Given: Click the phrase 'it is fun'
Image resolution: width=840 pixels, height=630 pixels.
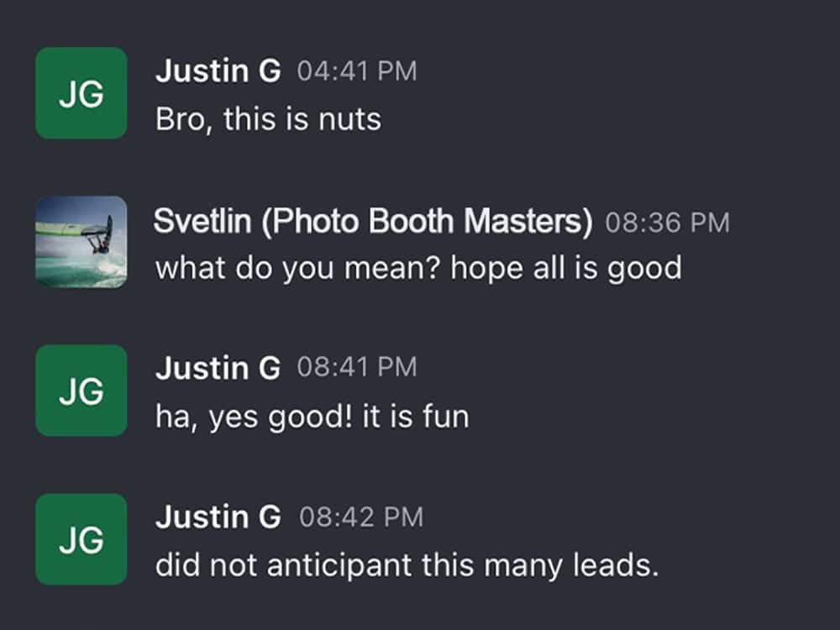Looking at the screenshot, I should pos(416,417).
